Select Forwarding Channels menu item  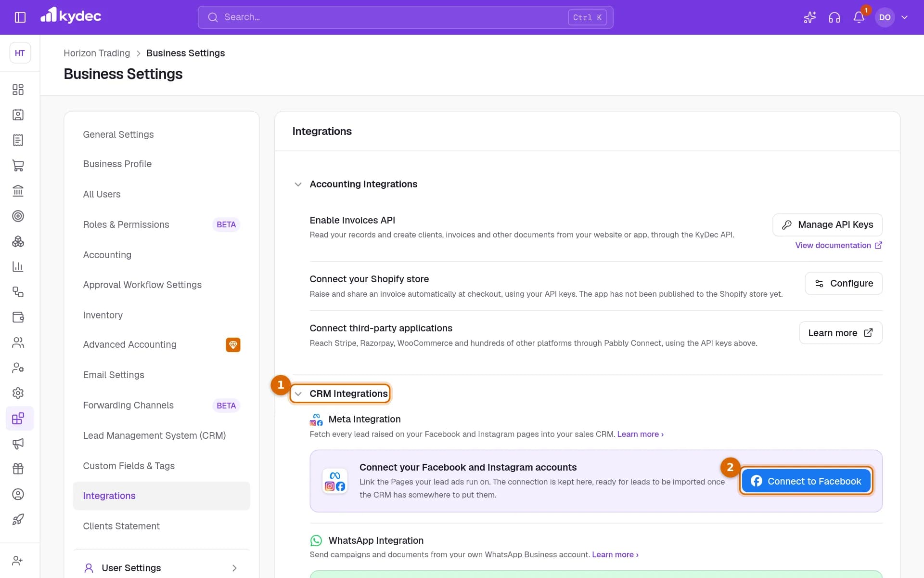click(162, 406)
